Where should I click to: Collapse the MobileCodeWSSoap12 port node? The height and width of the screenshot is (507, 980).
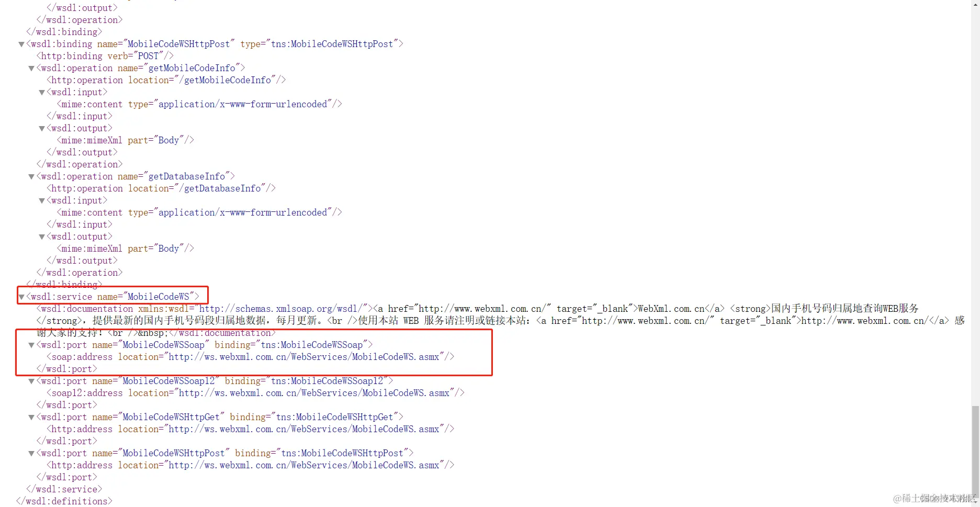click(x=31, y=381)
